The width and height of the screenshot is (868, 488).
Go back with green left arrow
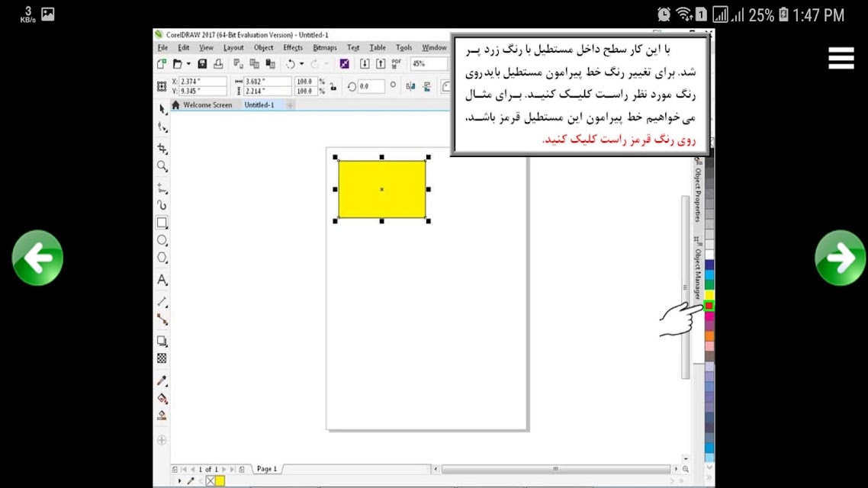[x=37, y=258]
